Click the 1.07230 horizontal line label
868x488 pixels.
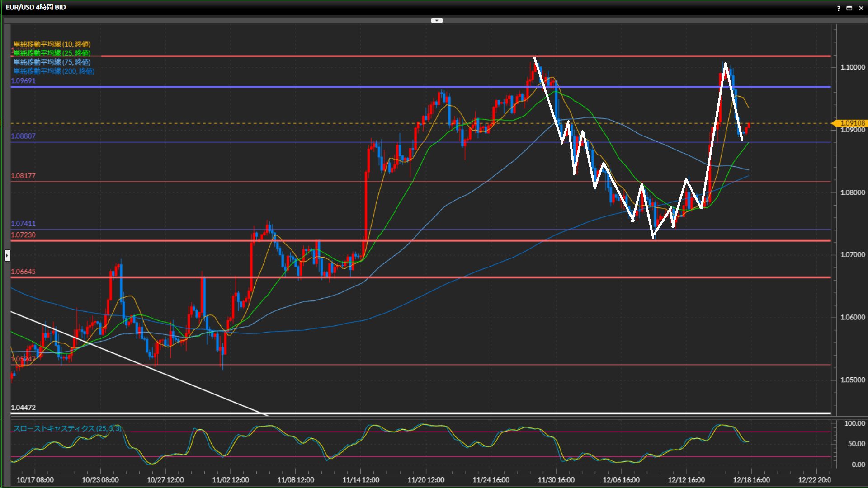pos(23,235)
